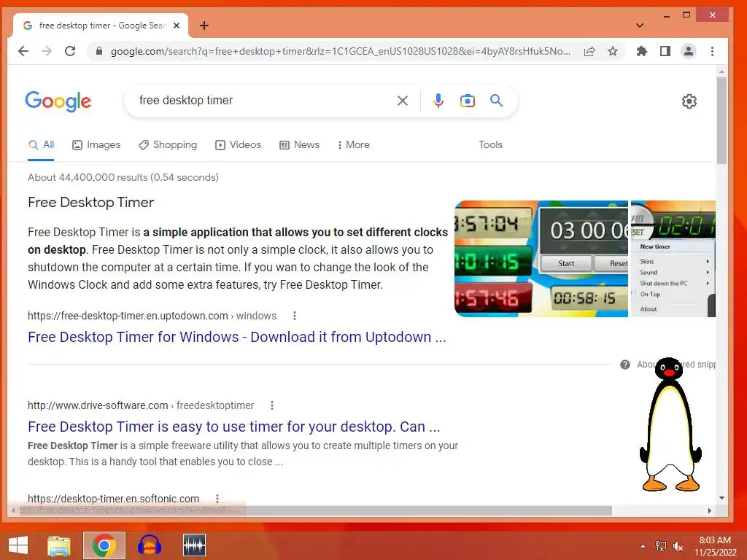Open three-dot menu beside softonic.com result
The height and width of the screenshot is (560, 747).
point(217,499)
